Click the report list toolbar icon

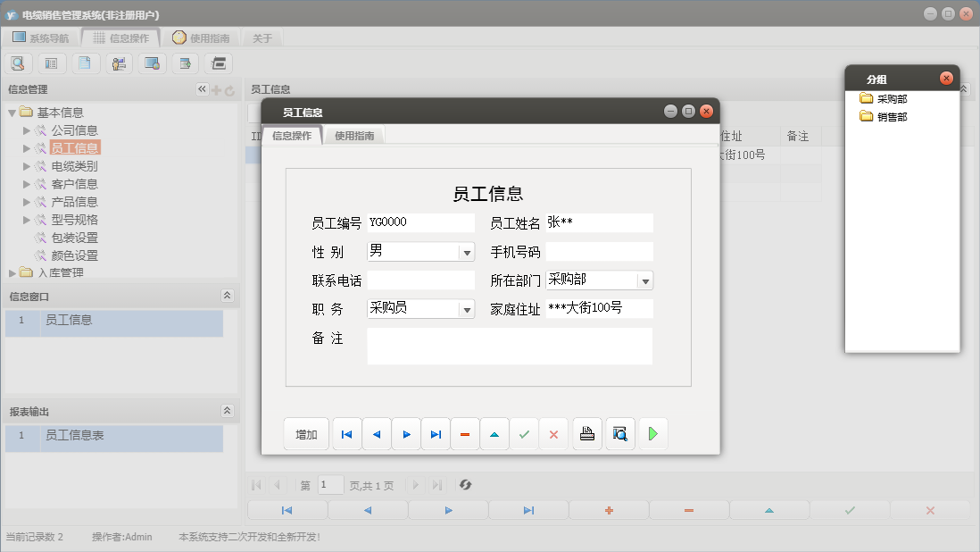51,63
